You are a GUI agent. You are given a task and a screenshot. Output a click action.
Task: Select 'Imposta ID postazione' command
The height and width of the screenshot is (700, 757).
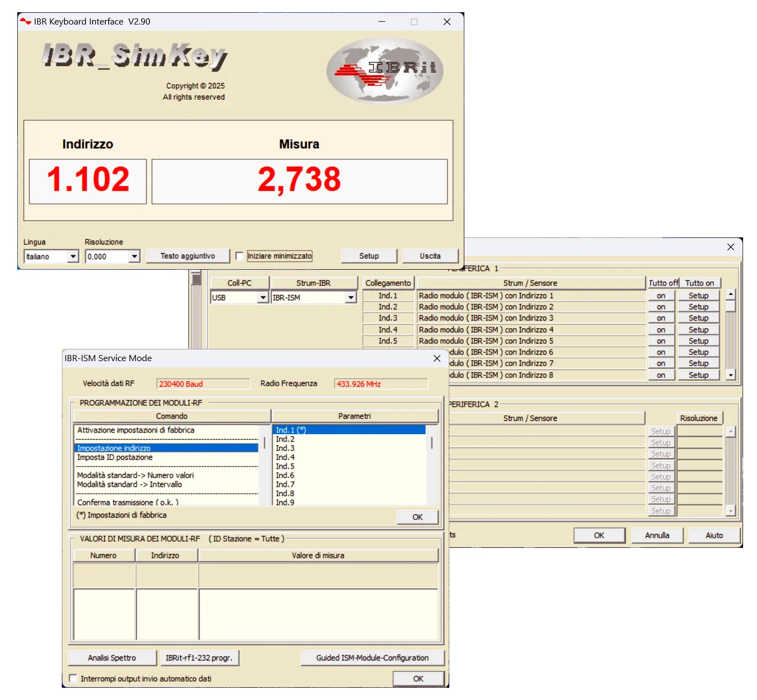pos(167,458)
